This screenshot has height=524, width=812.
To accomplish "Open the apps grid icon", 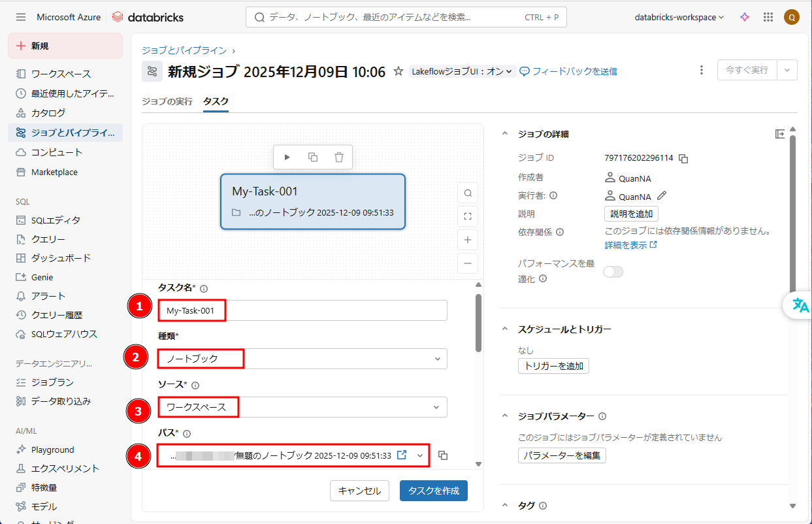I will pyautogui.click(x=768, y=18).
